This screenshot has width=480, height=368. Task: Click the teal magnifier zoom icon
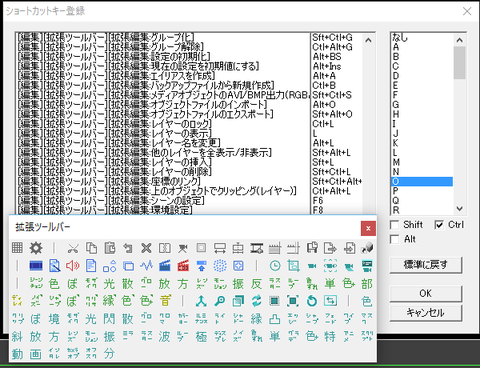tap(220, 301)
